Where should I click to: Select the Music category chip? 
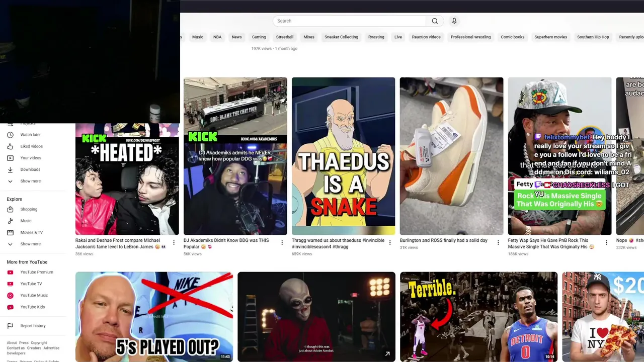(198, 37)
